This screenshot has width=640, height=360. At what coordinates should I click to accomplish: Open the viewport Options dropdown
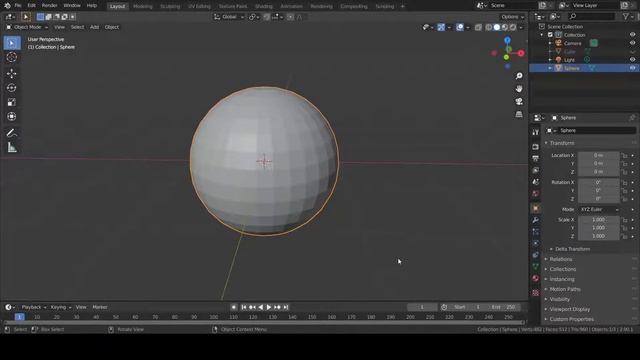coord(513,17)
